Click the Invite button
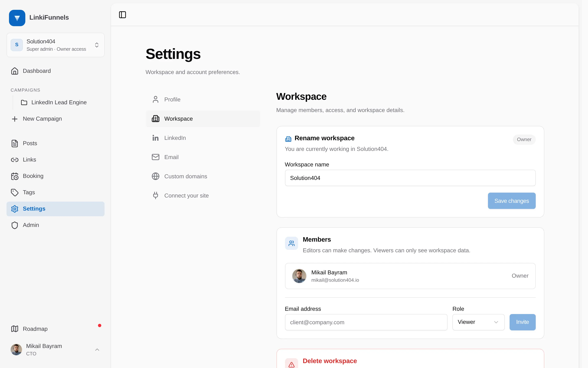588x368 pixels. tap(522, 322)
